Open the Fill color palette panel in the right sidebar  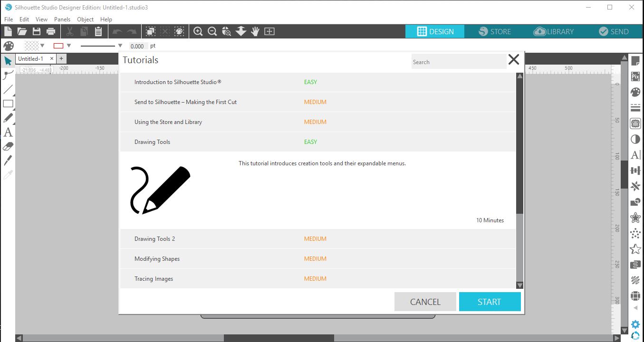635,92
